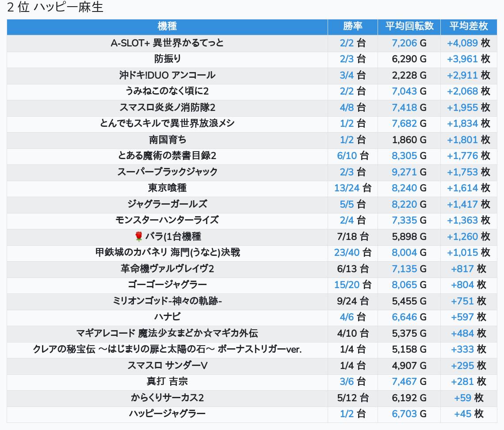The width and height of the screenshot is (504, 430).
Task: Click the 平均回転数 column header
Action: coord(409,27)
